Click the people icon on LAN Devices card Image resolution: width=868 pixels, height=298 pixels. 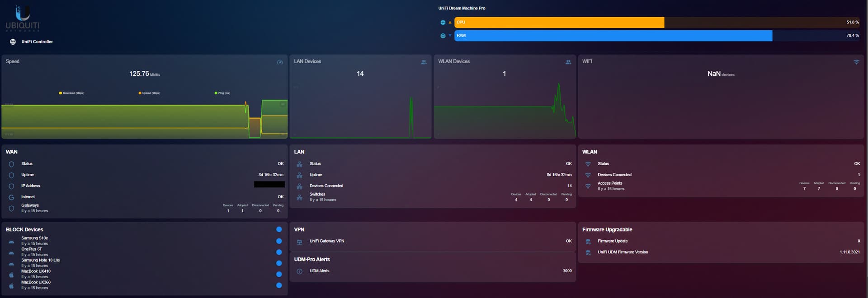tap(424, 62)
